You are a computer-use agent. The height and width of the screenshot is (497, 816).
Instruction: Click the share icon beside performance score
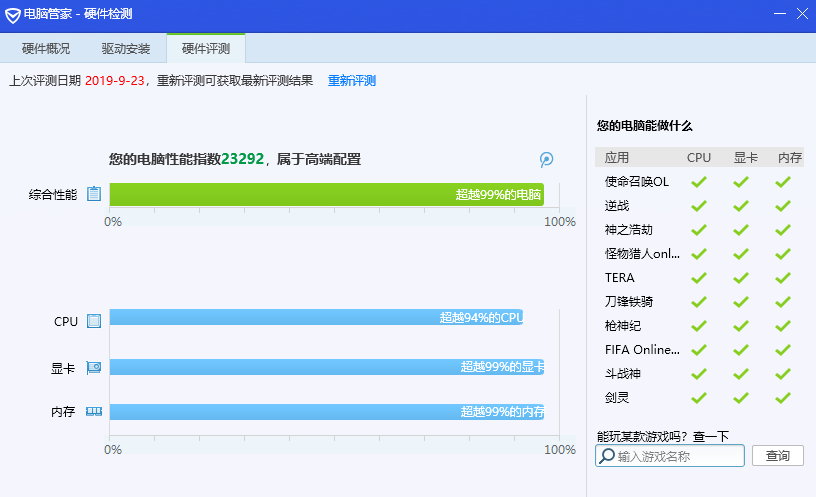click(546, 159)
